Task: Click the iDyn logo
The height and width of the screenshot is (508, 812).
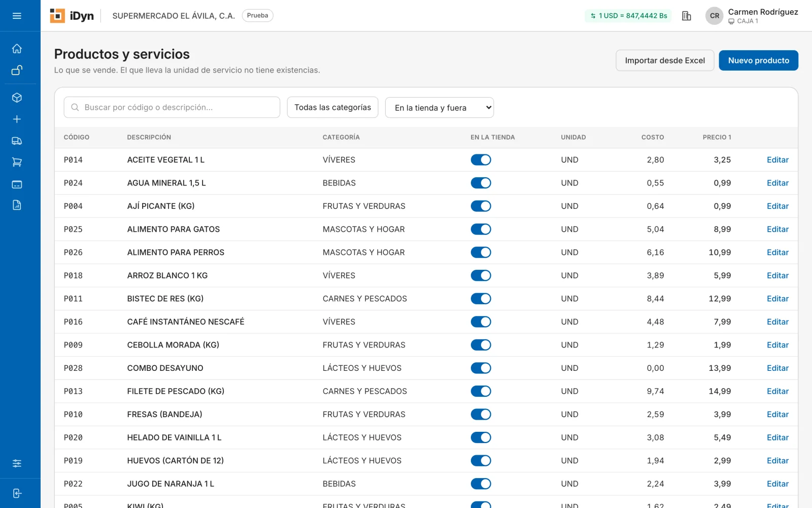Action: (x=72, y=16)
